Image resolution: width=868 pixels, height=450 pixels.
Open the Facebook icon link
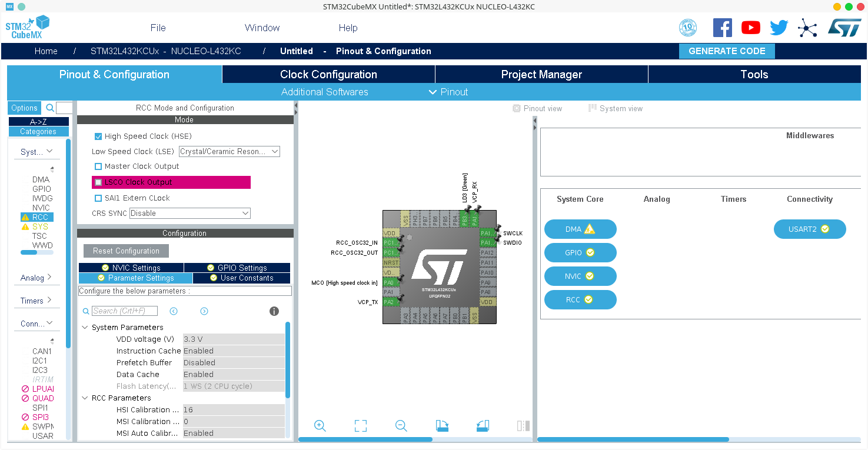pos(722,28)
